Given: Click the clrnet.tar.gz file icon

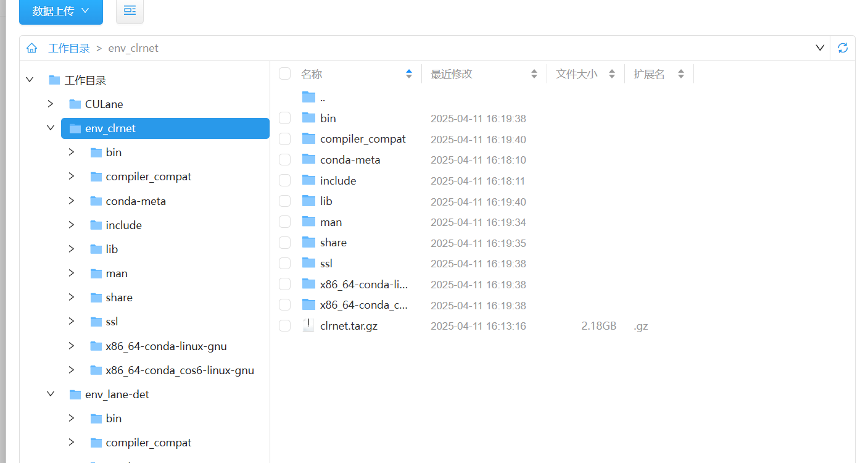Looking at the screenshot, I should (308, 325).
